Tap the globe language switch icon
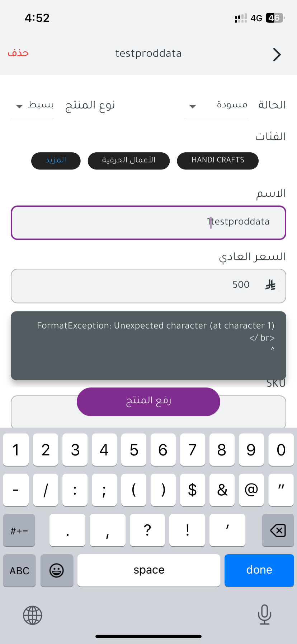 (33, 615)
